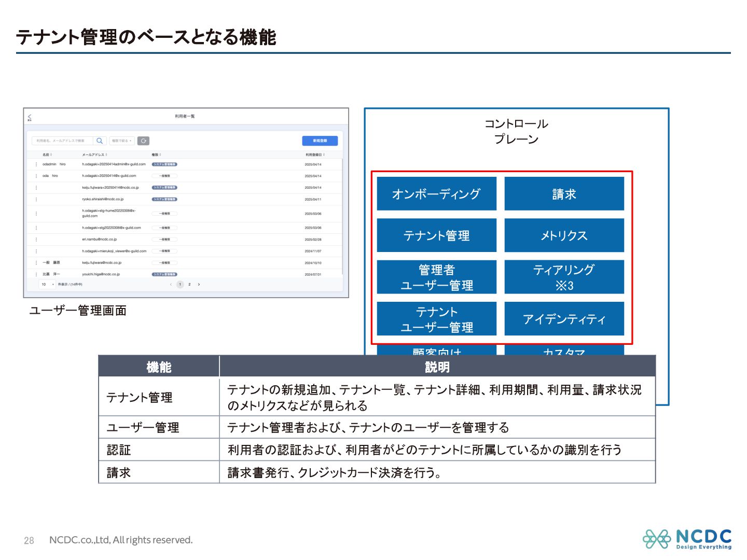
Task: Click email youichi.higa@ncdc.co.jp
Action: (x=101, y=274)
